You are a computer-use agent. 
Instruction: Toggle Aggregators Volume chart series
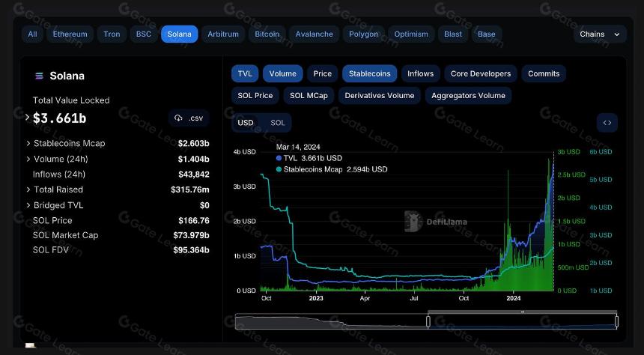click(468, 95)
